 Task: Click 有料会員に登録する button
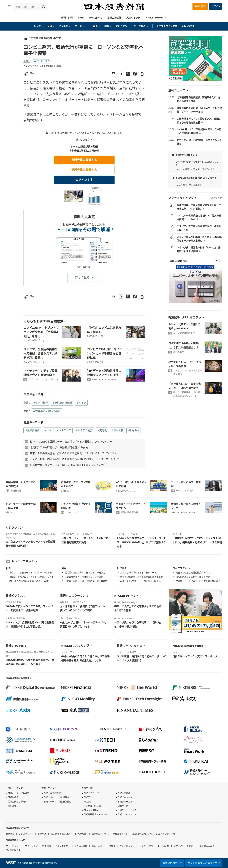point(84,160)
